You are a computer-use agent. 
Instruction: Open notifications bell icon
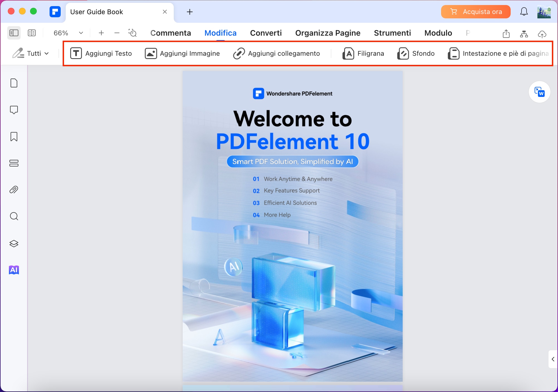(524, 12)
